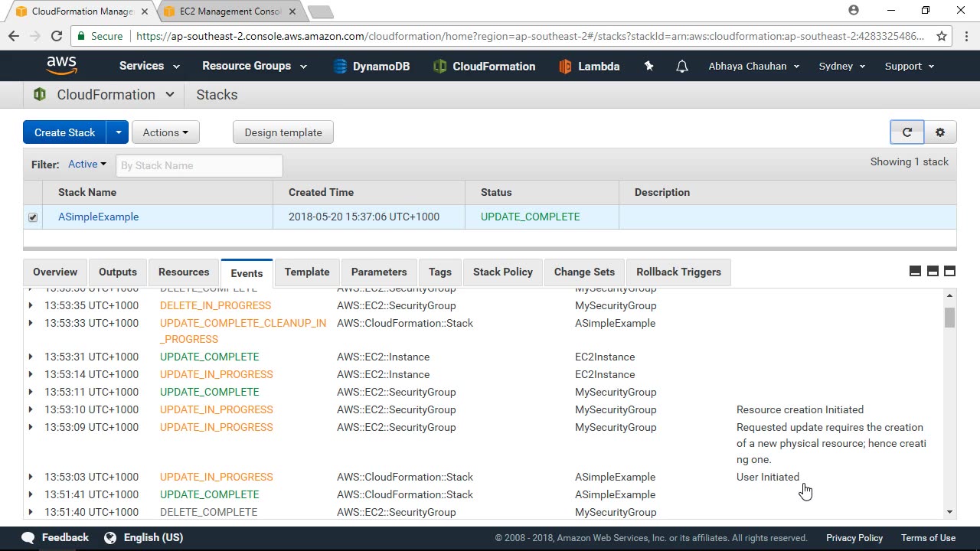
Task: Expand the 13:53:31 UPDATE_COMPLETE event row
Action: coord(31,357)
